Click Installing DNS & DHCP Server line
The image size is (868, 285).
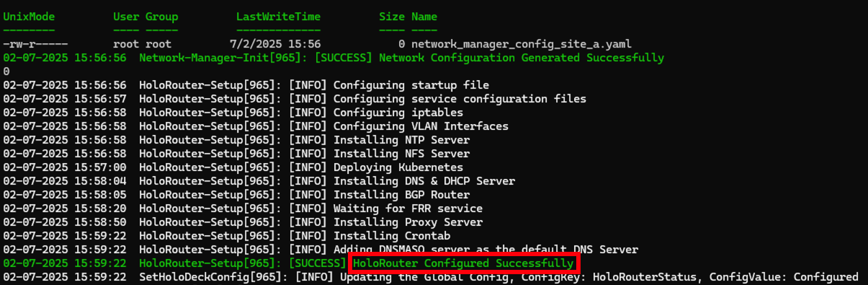(x=259, y=181)
